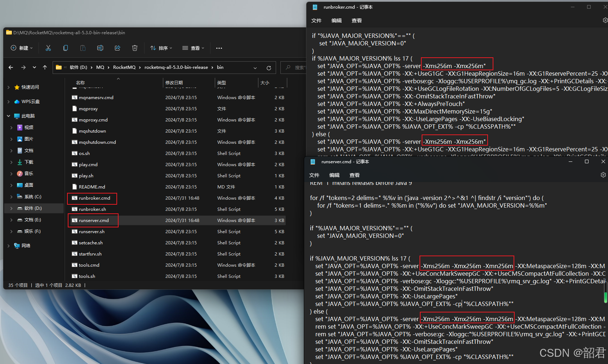Click the Copy icon in Explorer toolbar

click(x=66, y=48)
